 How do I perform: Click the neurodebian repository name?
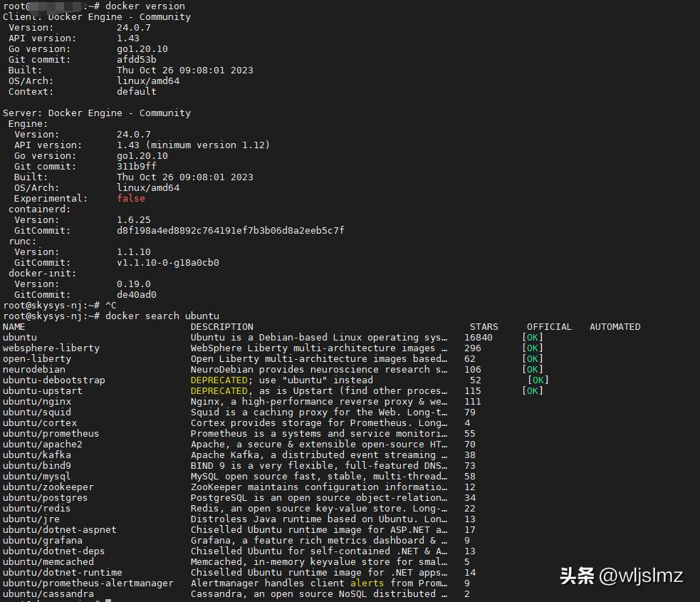coord(33,369)
